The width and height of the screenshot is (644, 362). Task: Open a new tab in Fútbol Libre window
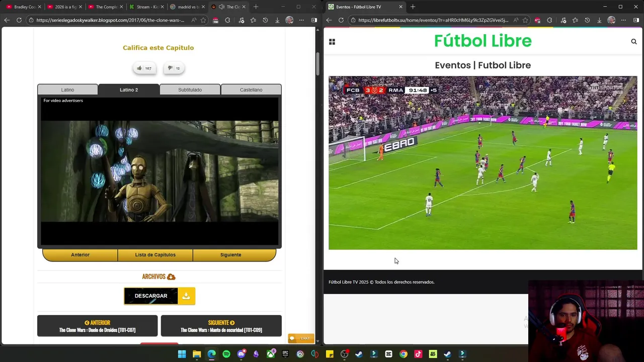tap(413, 7)
